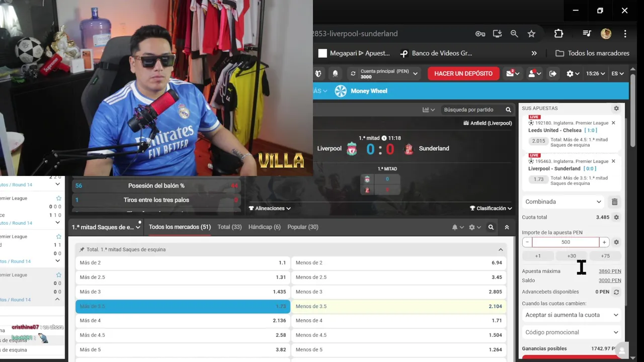Open the password key icon in address bar
Screen dimensions: 644x362
point(480,34)
